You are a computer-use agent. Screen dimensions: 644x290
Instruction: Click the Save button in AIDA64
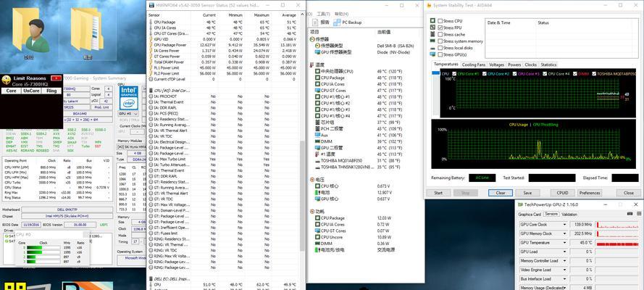[x=527, y=193]
